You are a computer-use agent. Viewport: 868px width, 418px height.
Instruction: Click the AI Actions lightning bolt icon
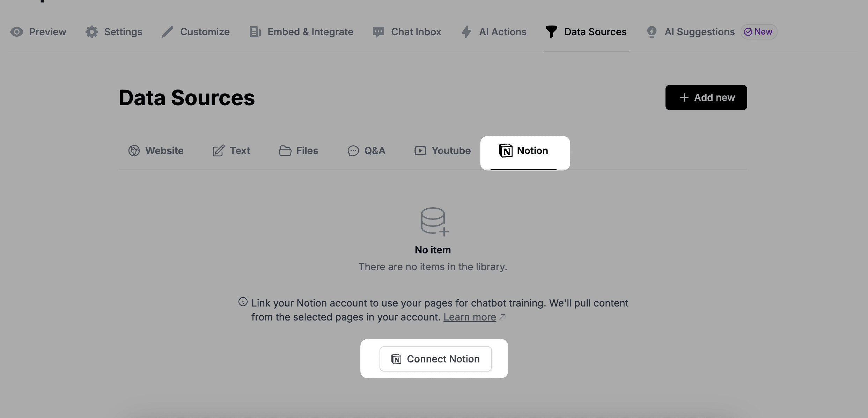(467, 32)
